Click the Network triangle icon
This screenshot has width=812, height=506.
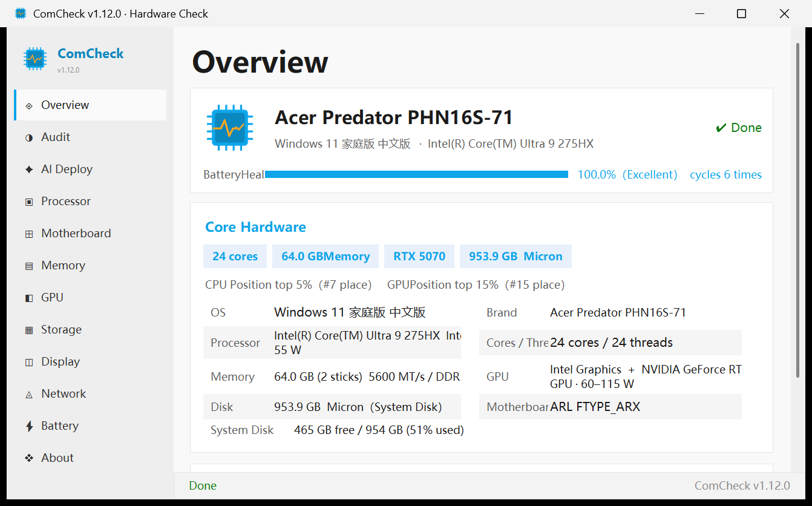point(29,394)
